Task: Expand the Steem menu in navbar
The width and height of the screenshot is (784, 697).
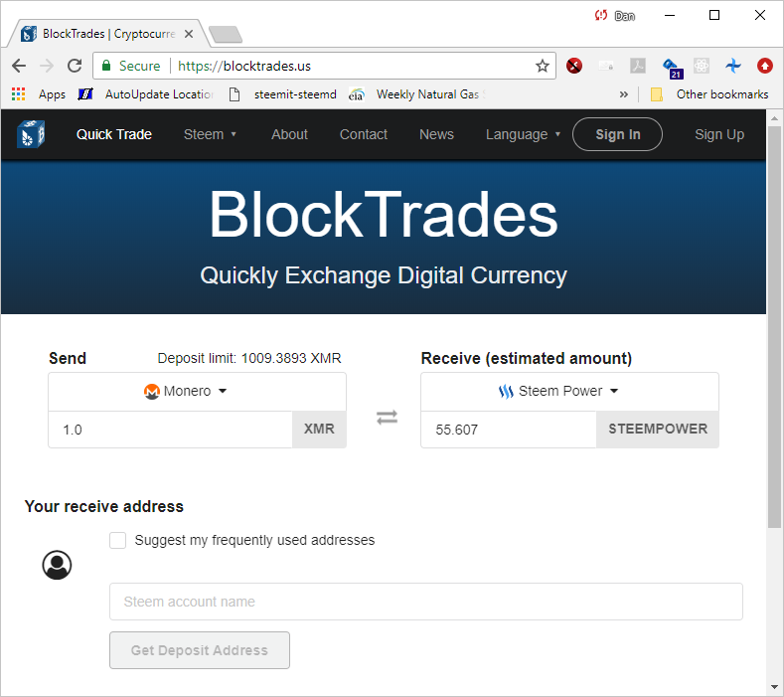Action: (210, 134)
